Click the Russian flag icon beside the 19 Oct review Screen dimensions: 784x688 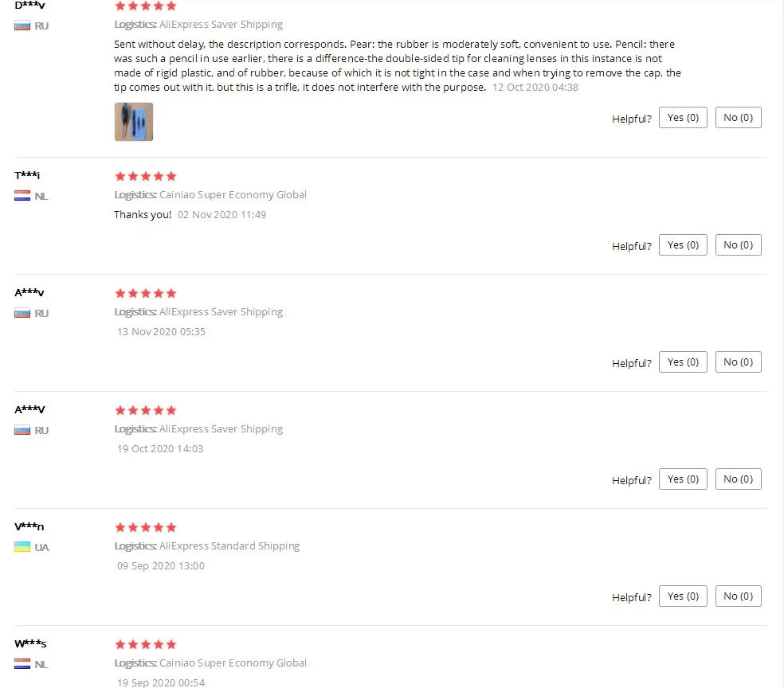22,430
